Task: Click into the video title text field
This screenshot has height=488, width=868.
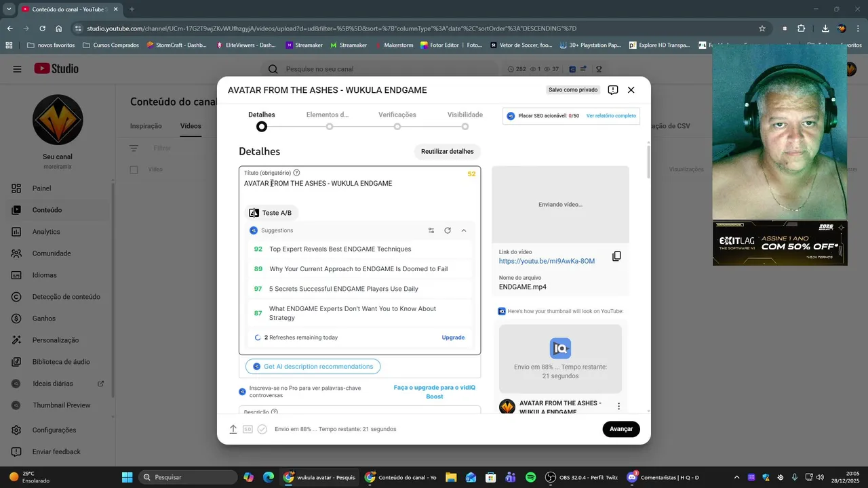Action: [359, 184]
